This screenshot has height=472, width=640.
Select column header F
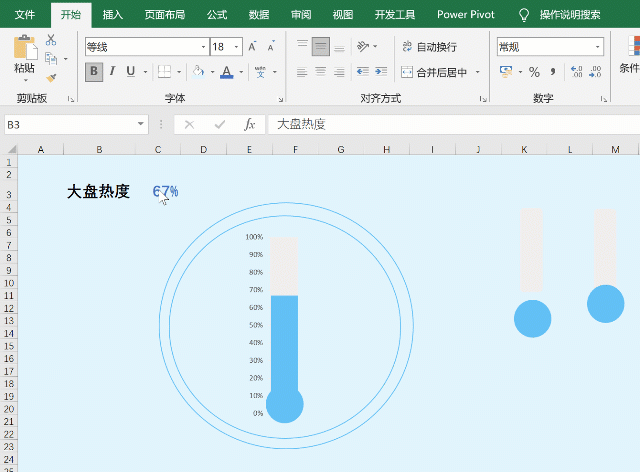pos(295,149)
